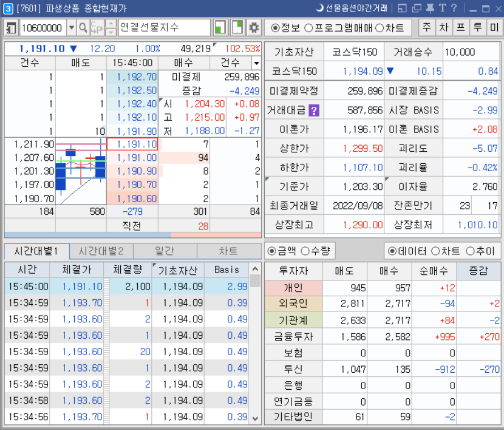Select the 정보 radio button
The height and width of the screenshot is (430, 504).
pyautogui.click(x=285, y=28)
